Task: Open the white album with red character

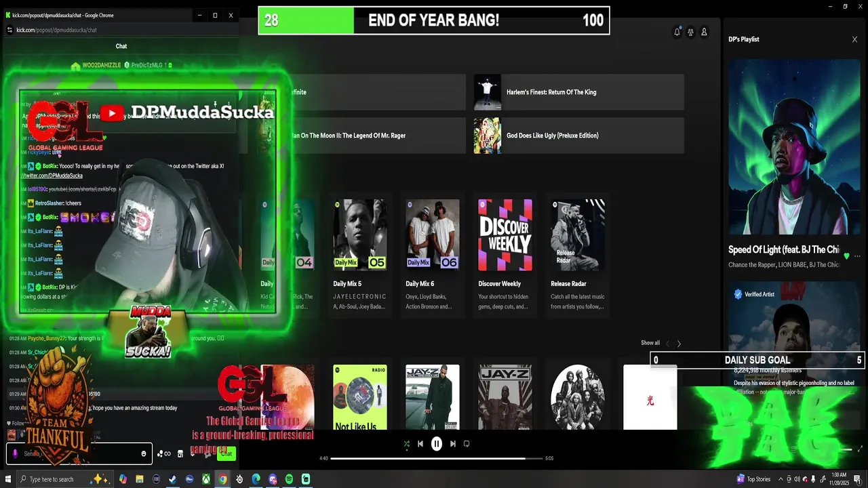Action: coord(650,397)
